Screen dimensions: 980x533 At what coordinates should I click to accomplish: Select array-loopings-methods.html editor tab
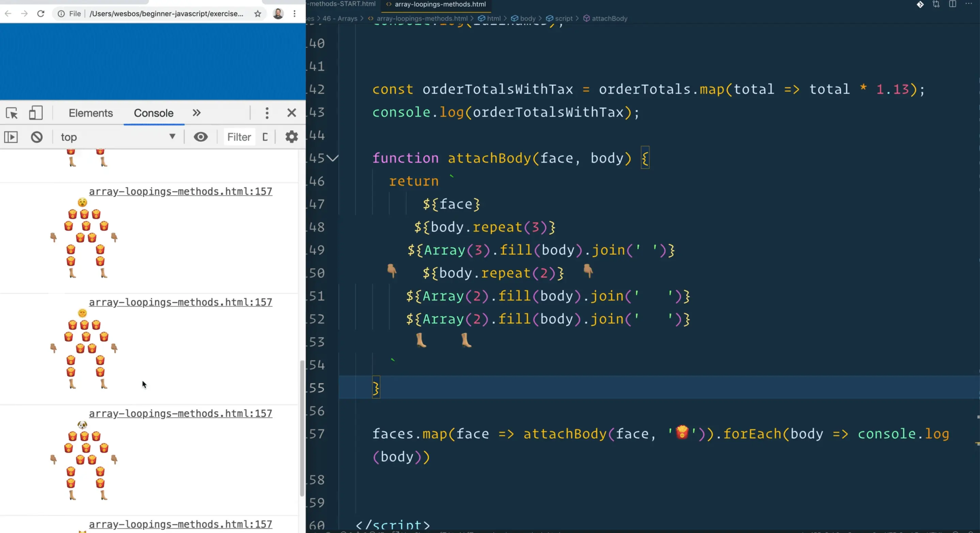(x=440, y=4)
